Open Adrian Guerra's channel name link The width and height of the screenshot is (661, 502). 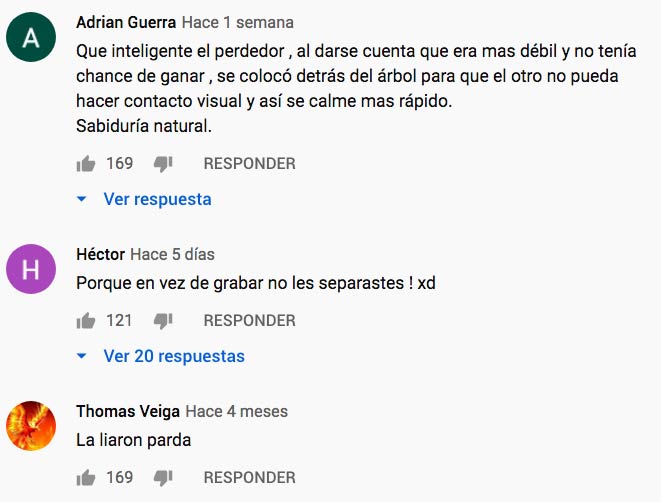click(x=126, y=22)
